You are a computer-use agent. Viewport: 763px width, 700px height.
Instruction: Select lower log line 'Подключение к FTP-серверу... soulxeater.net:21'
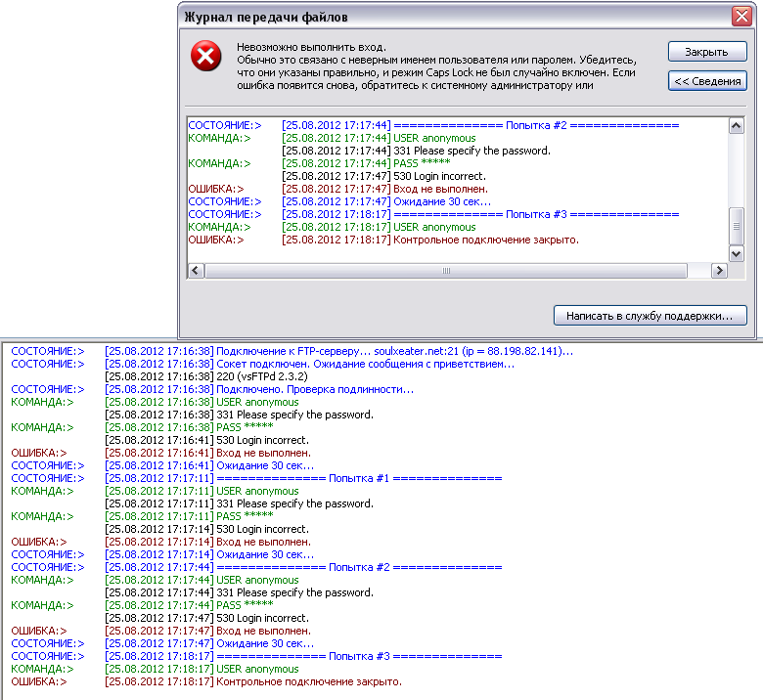[292, 351]
